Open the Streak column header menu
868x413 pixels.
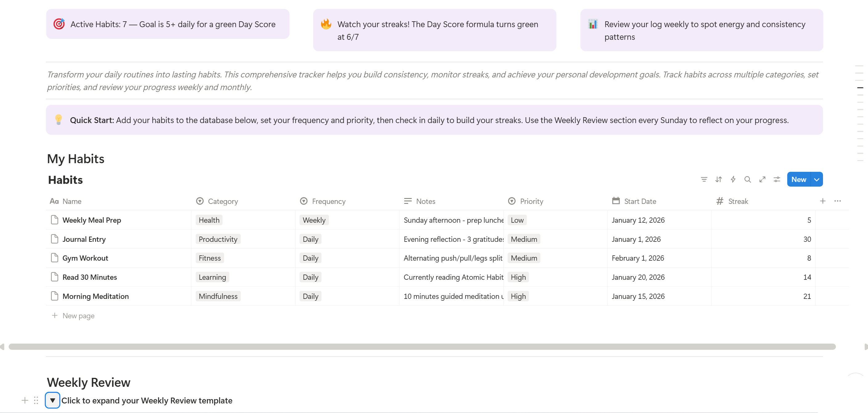click(738, 201)
